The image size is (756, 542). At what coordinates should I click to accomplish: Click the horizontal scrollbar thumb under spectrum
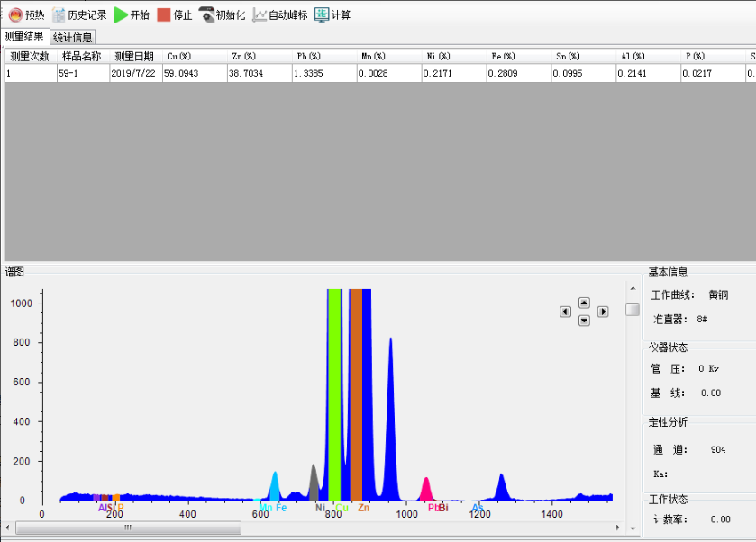127,528
